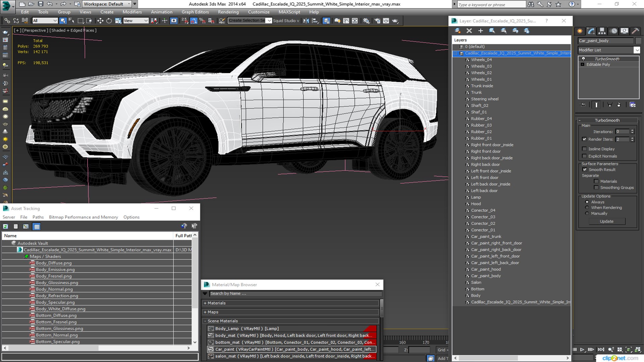This screenshot has height=362, width=644.
Task: Open the Create Selection Set dropdown
Action: pos(269,21)
